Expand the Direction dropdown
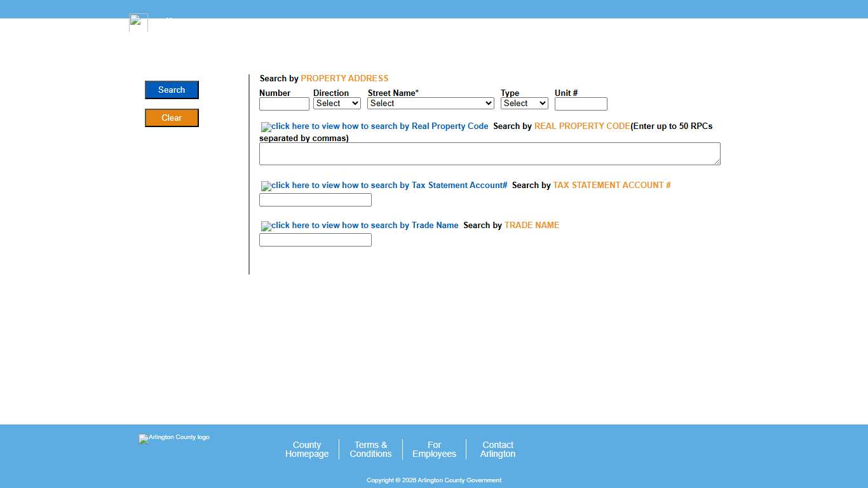Viewport: 868px width, 488px height. 337,104
